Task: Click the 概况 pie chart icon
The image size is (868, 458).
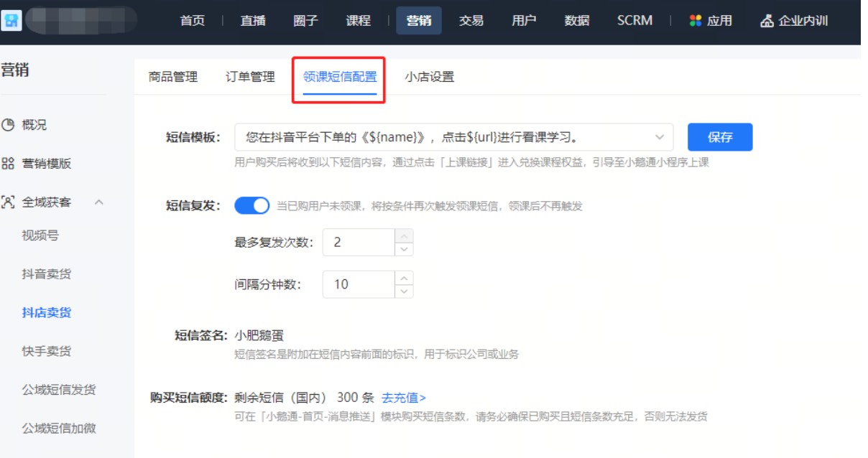Action: (x=8, y=125)
